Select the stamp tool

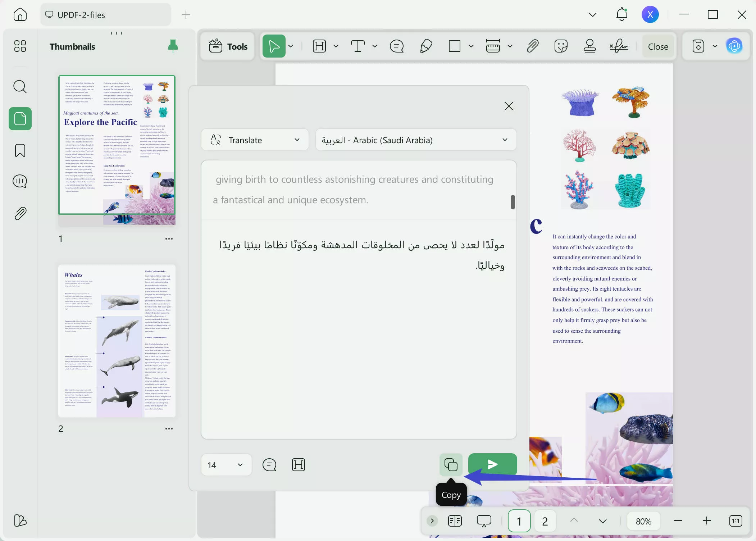[x=590, y=46]
